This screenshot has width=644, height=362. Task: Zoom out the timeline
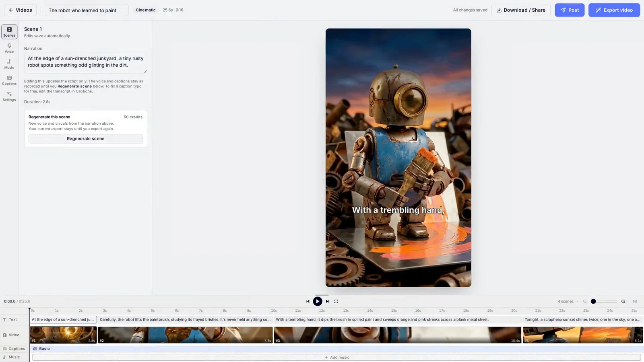pos(585,301)
